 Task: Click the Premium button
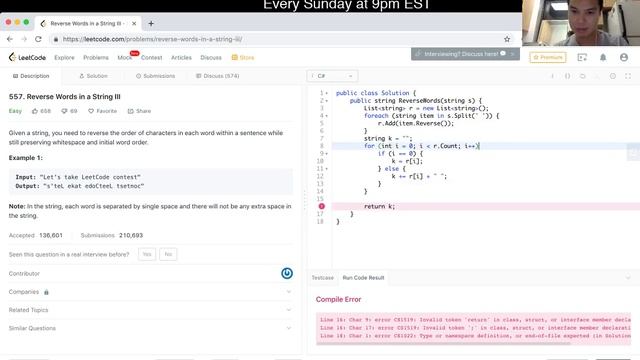[x=548, y=58]
